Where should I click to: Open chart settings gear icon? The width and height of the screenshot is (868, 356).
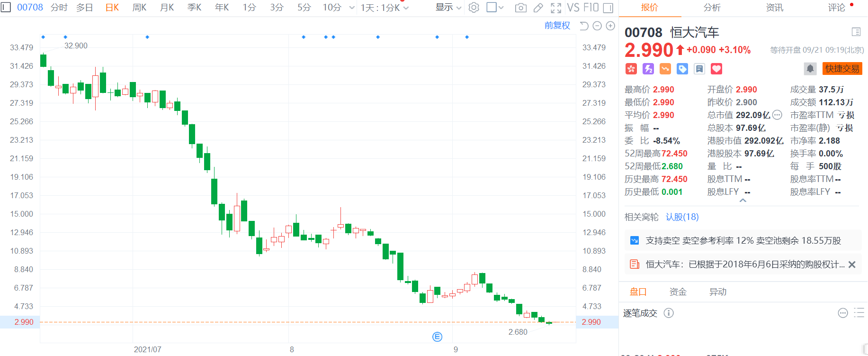474,8
